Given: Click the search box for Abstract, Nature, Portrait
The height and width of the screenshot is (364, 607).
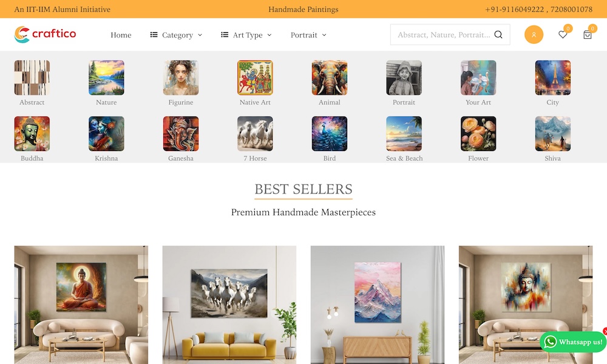Looking at the screenshot, I should click(450, 35).
